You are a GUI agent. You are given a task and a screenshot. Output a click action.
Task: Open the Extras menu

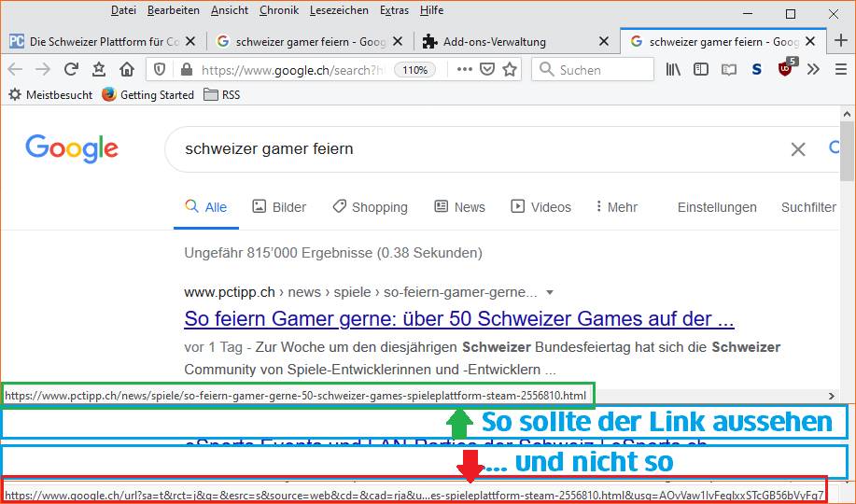coord(394,10)
